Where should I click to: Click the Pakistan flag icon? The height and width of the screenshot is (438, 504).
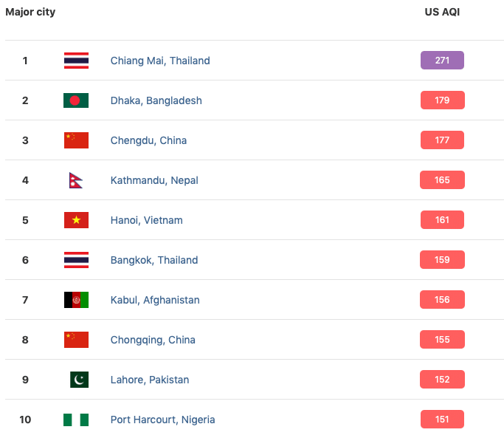[x=79, y=380]
